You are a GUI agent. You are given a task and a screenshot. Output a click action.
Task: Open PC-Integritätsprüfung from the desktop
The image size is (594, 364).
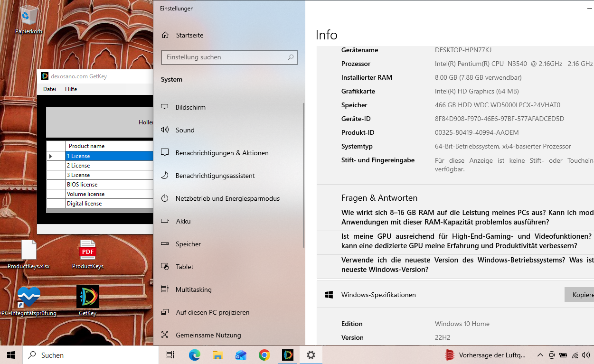click(x=29, y=297)
